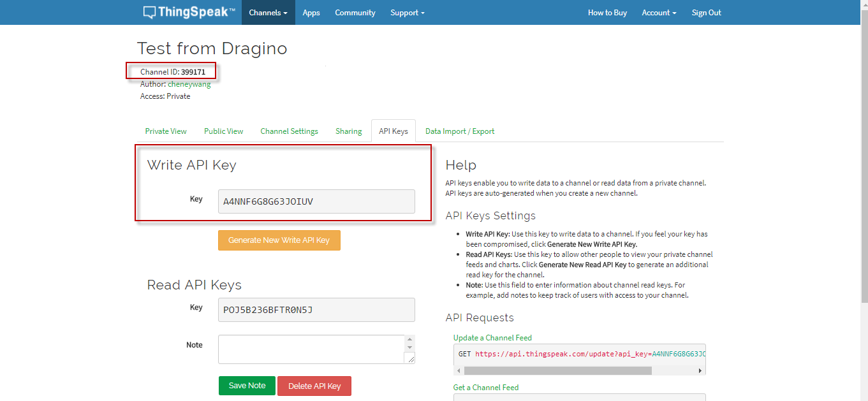868x401 pixels.
Task: Click the API Requests heading
Action: click(480, 317)
